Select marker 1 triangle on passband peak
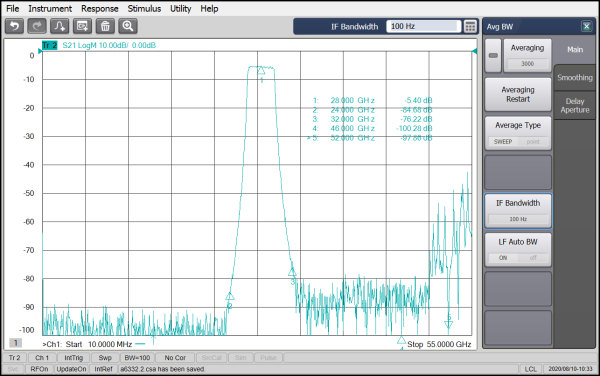The width and height of the screenshot is (600, 376). [x=261, y=70]
